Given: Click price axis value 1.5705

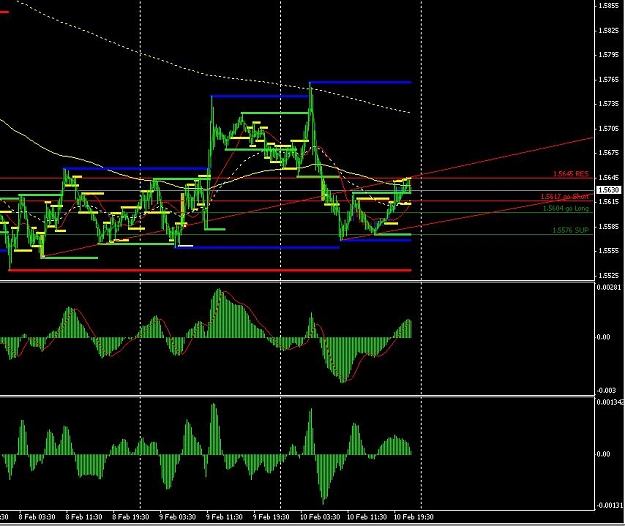Looking at the screenshot, I should point(609,128).
